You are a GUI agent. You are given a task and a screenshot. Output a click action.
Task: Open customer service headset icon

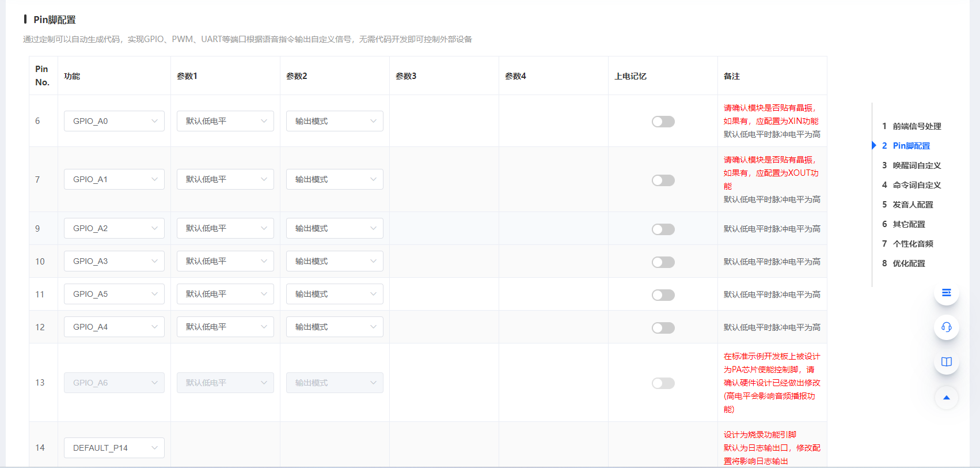pyautogui.click(x=946, y=327)
